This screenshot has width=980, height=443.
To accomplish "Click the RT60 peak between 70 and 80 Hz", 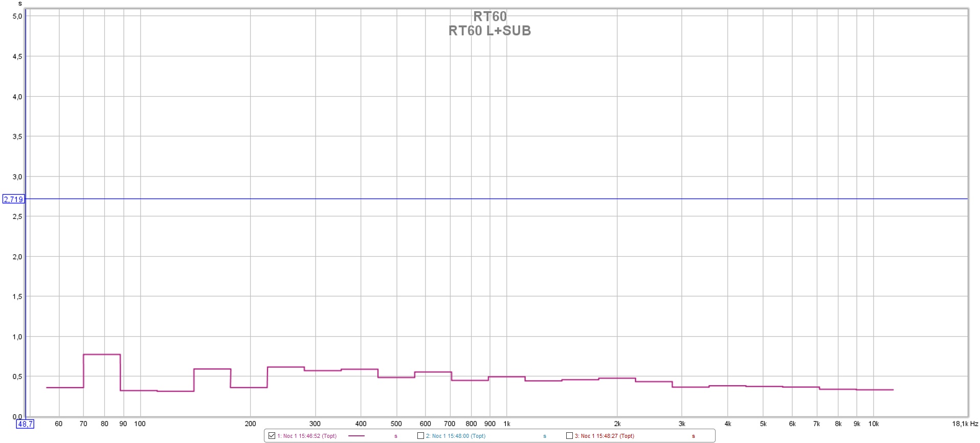I will pos(102,355).
